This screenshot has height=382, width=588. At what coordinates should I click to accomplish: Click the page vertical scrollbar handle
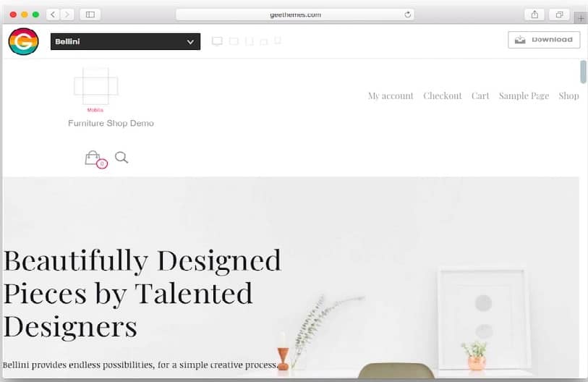point(583,72)
